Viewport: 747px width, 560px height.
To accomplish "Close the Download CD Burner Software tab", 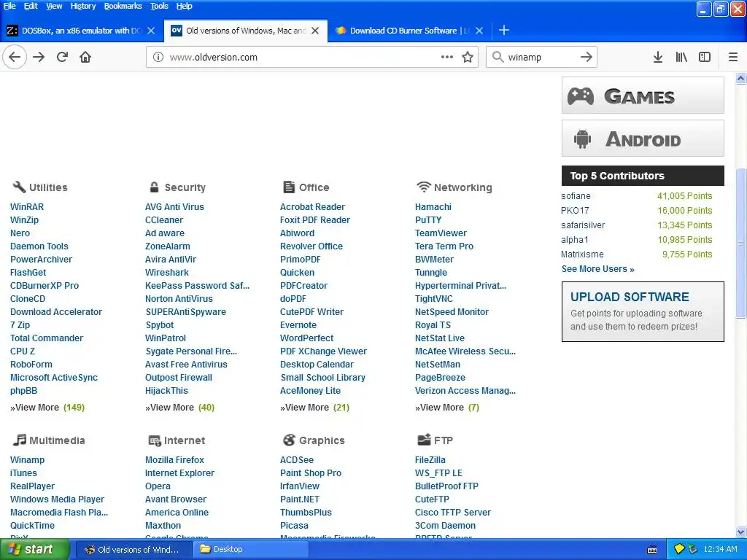I will pyautogui.click(x=479, y=31).
